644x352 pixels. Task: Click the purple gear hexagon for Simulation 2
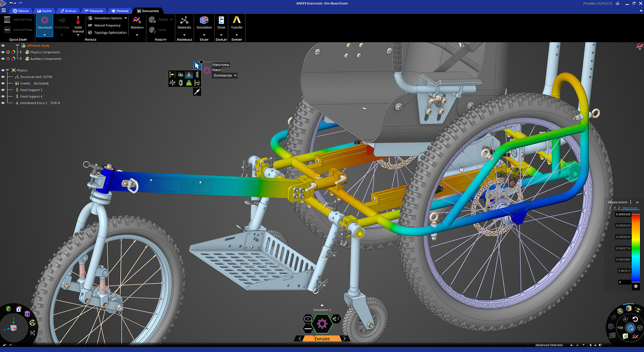[322, 323]
